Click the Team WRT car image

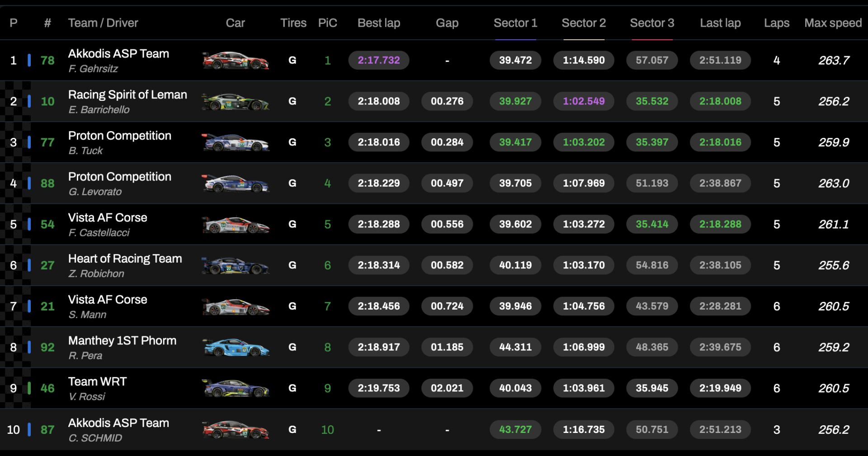(236, 388)
